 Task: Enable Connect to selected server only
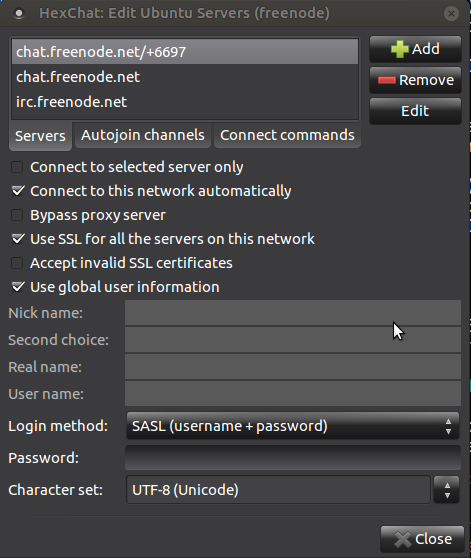[x=17, y=167]
